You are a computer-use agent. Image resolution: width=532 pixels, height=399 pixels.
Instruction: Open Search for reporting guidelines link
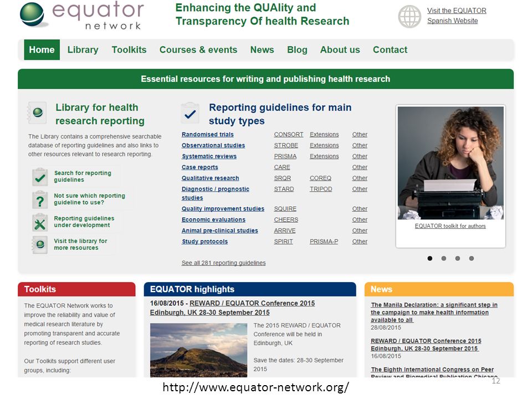point(83,176)
